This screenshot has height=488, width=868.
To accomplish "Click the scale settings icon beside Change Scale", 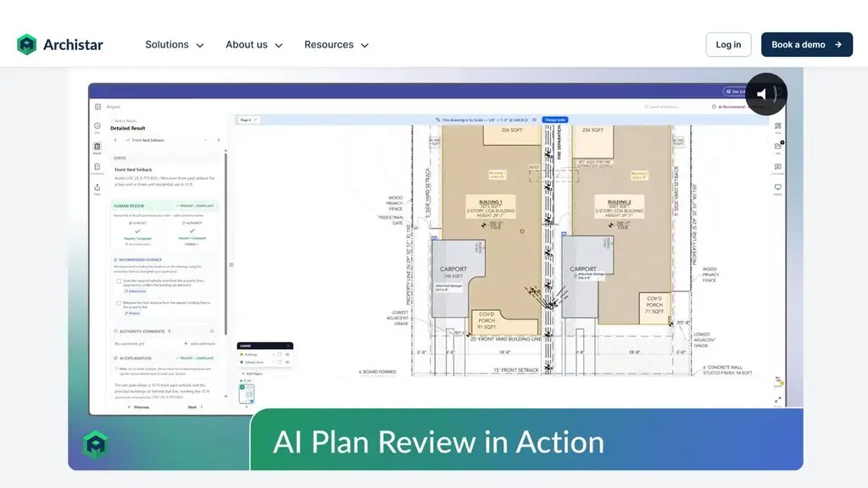I will (534, 120).
